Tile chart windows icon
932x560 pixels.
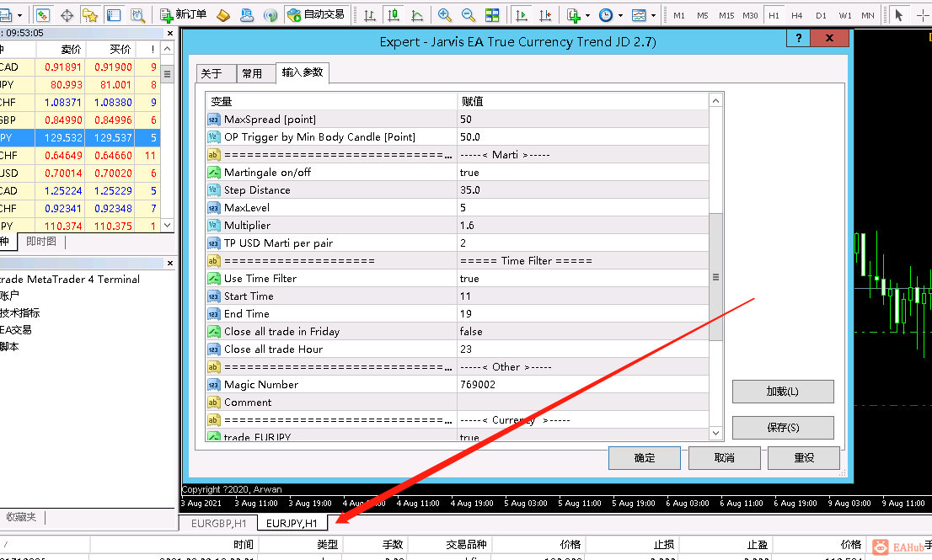click(x=492, y=15)
